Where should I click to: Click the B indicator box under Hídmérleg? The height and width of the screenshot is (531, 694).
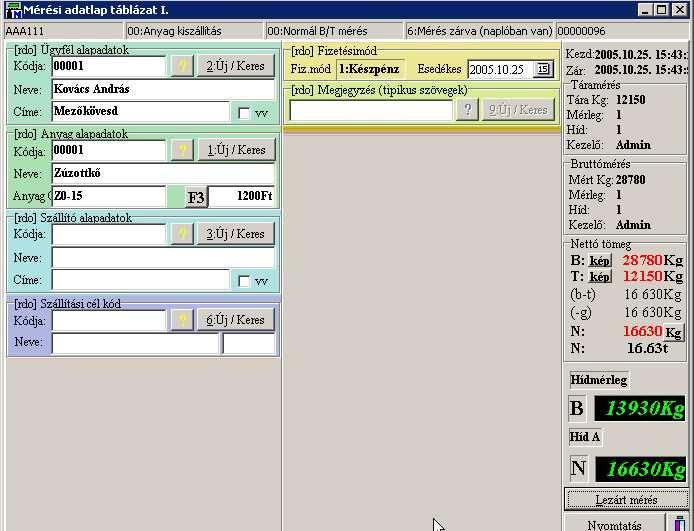coord(577,408)
